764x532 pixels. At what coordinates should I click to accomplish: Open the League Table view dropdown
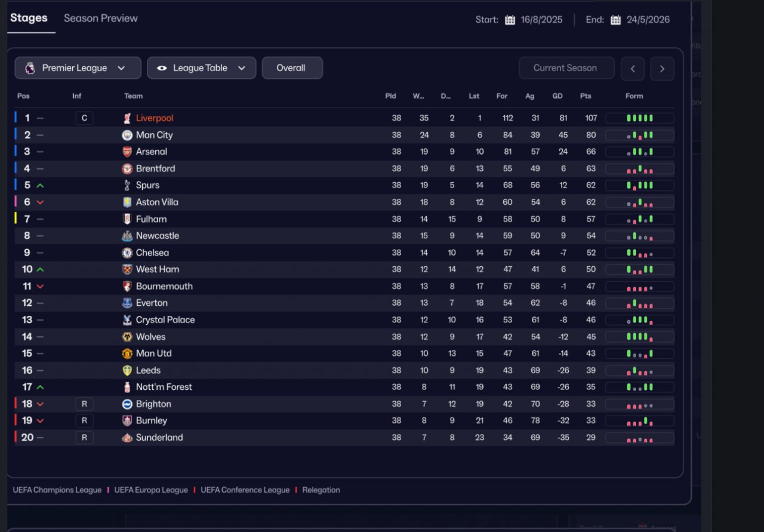pos(202,68)
